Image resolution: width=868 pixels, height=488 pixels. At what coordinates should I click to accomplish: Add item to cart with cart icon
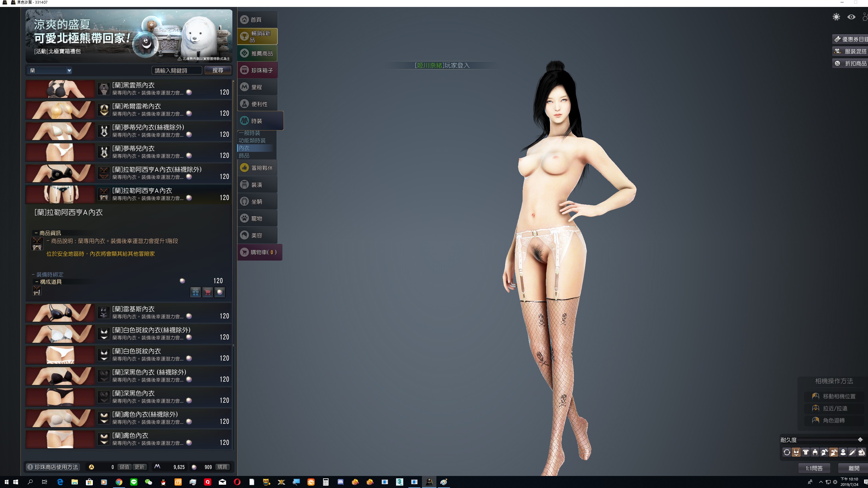click(x=208, y=292)
